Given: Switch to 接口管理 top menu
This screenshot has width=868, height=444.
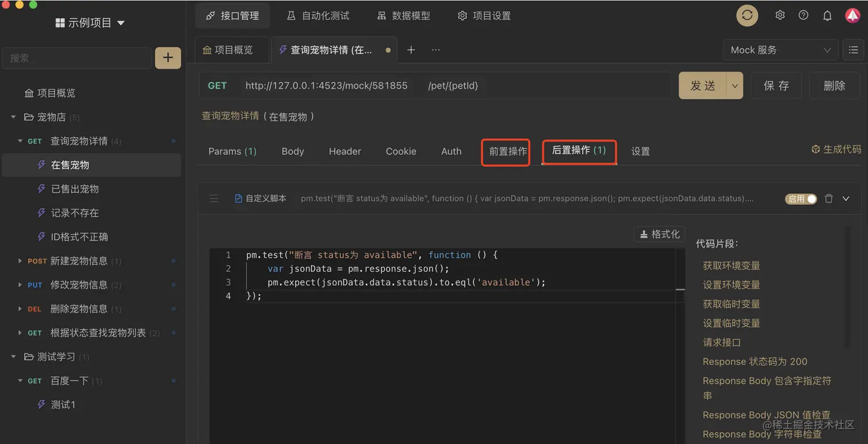Looking at the screenshot, I should click(232, 15).
